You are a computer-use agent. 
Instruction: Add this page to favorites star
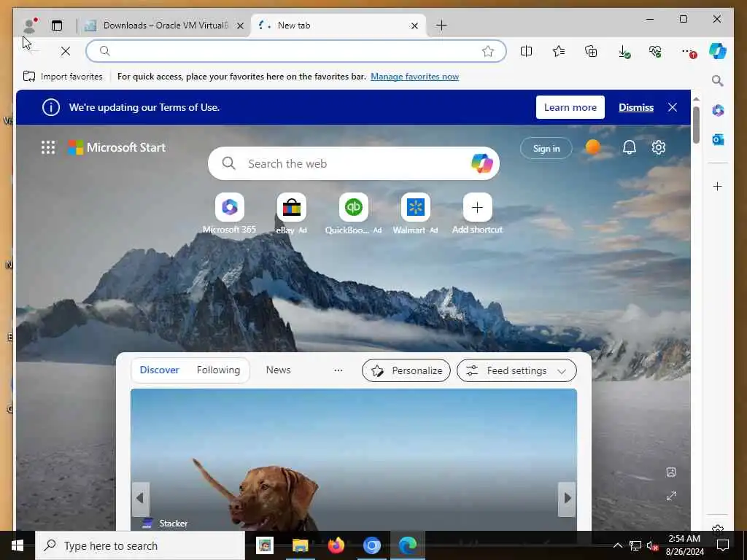tap(488, 51)
